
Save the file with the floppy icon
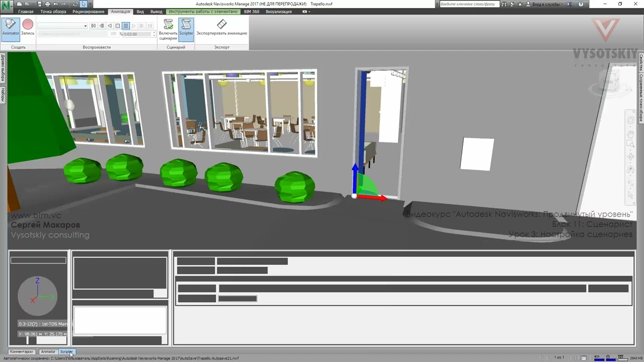click(x=40, y=4)
